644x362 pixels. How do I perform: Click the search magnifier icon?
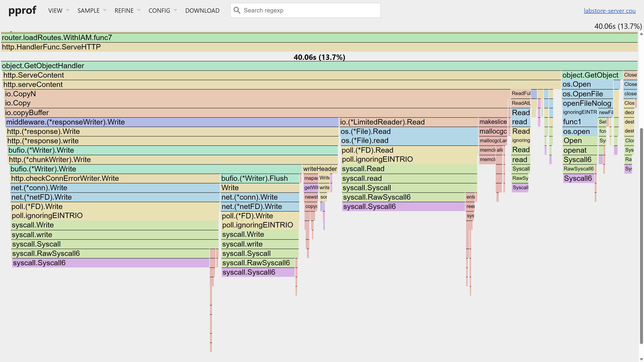[x=237, y=10]
